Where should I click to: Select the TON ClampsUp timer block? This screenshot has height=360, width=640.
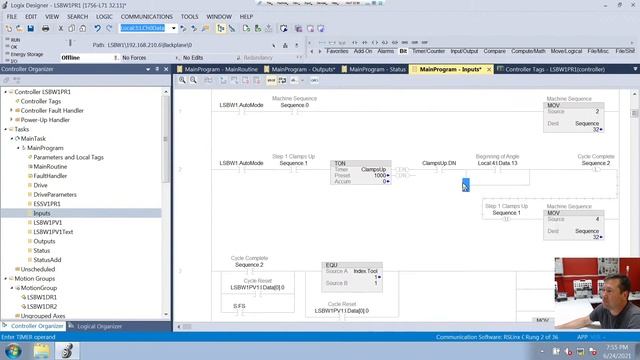click(360, 172)
